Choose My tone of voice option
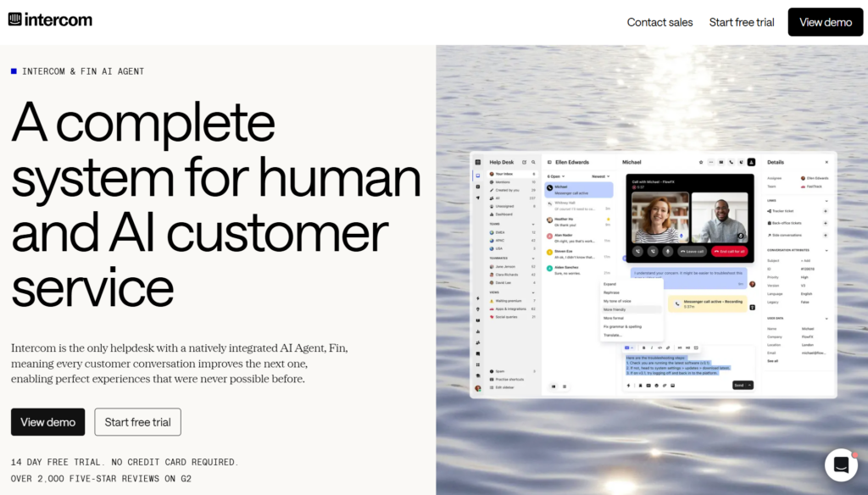This screenshot has width=868, height=495. [632, 301]
